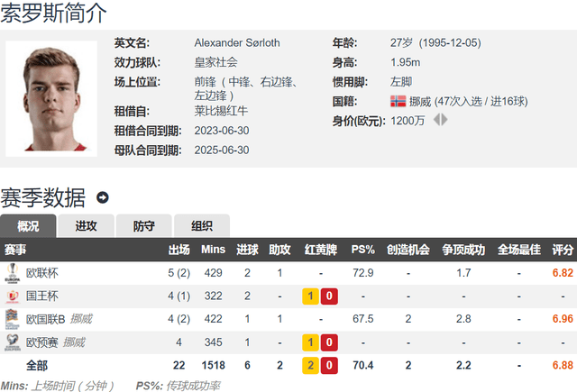577x392 pixels.
Task: Click the 1200万 market value
Action: point(408,121)
